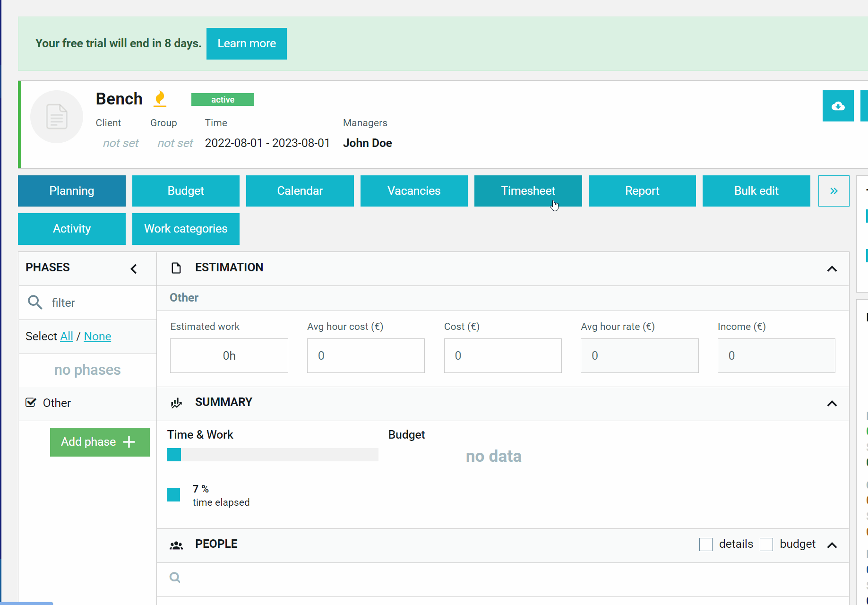Click the People group icon
The height and width of the screenshot is (605, 868).
click(176, 545)
